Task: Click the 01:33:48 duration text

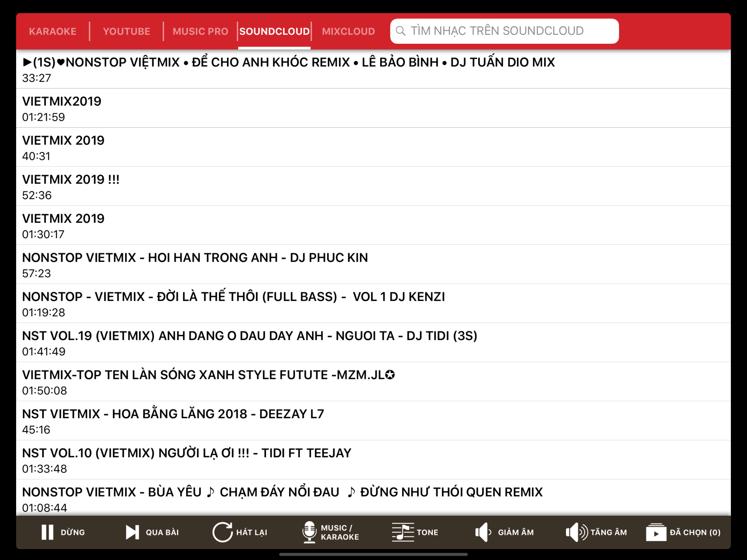Action: tap(45, 469)
